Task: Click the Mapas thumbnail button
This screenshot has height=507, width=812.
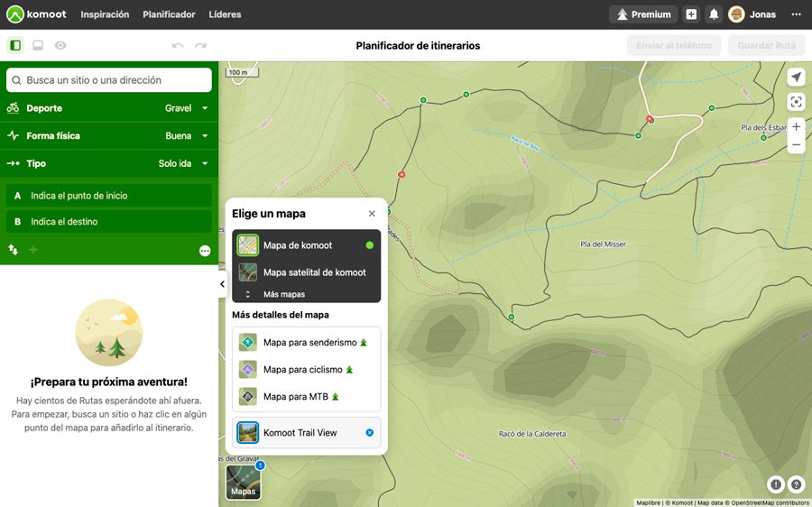Action: pyautogui.click(x=244, y=482)
